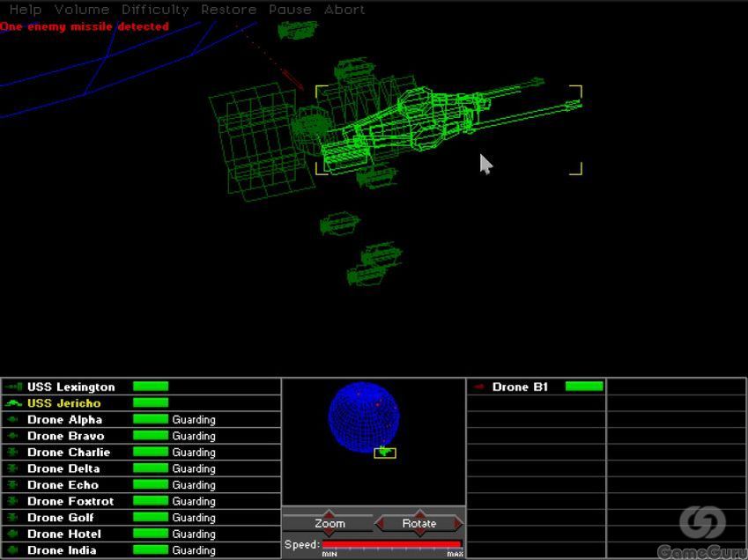The width and height of the screenshot is (748, 560).
Task: Click the Rotate button label
Action: click(x=418, y=523)
